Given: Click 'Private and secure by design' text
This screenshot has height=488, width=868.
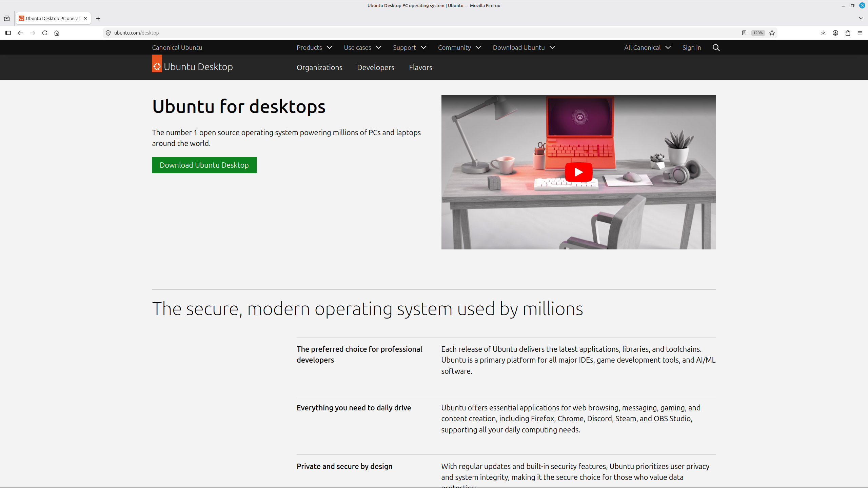Looking at the screenshot, I should pyautogui.click(x=344, y=466).
